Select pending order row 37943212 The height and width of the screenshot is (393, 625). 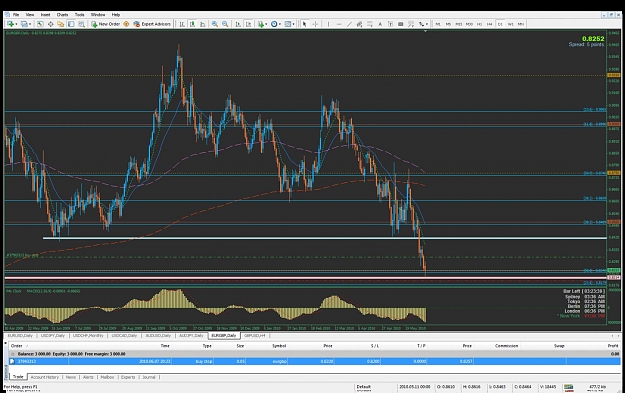point(315,362)
